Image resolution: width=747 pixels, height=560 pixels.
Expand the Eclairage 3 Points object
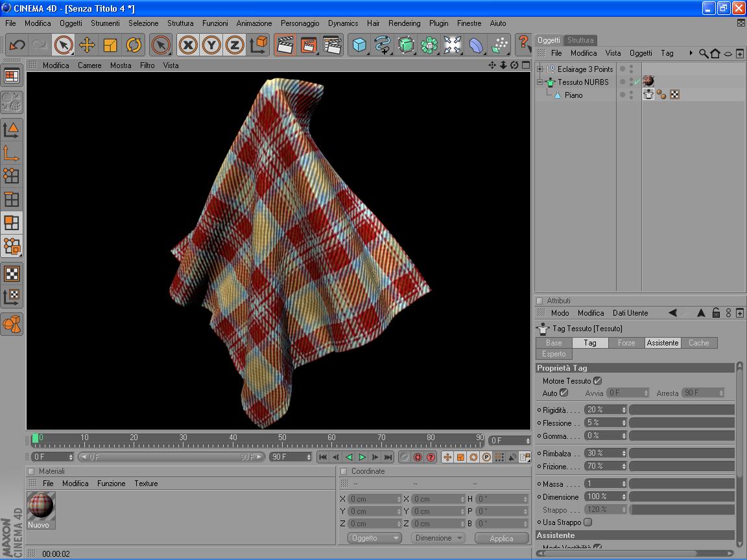(x=540, y=69)
